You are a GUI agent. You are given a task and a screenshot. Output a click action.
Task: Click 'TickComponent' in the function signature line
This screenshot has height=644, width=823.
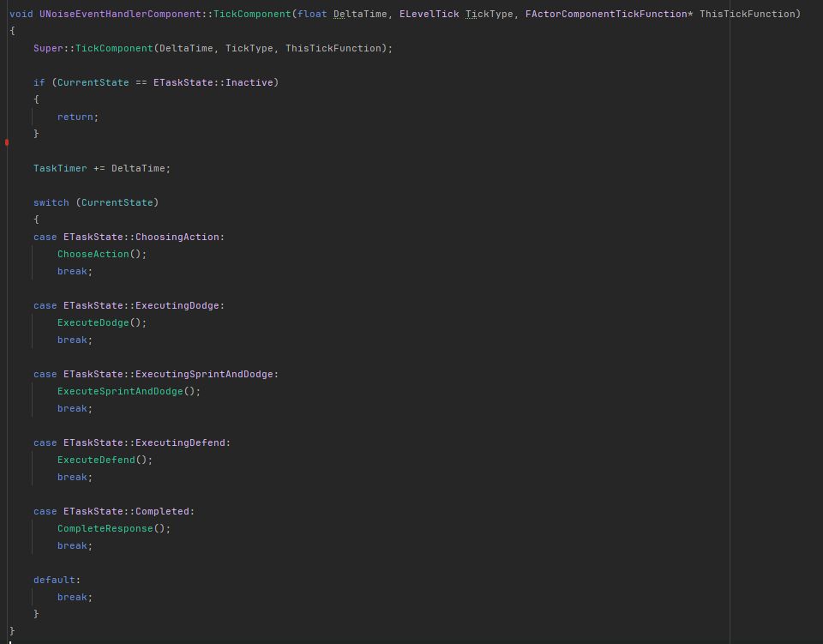[x=252, y=15]
